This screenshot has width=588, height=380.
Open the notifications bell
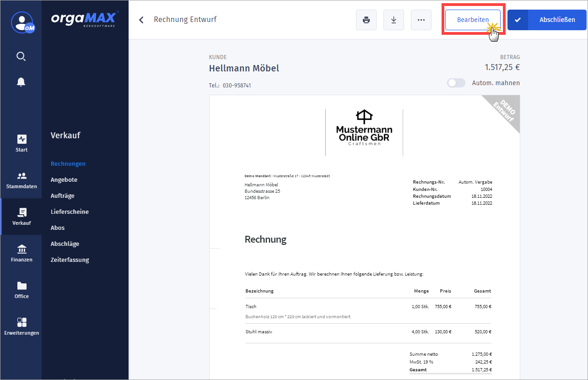pyautogui.click(x=21, y=82)
